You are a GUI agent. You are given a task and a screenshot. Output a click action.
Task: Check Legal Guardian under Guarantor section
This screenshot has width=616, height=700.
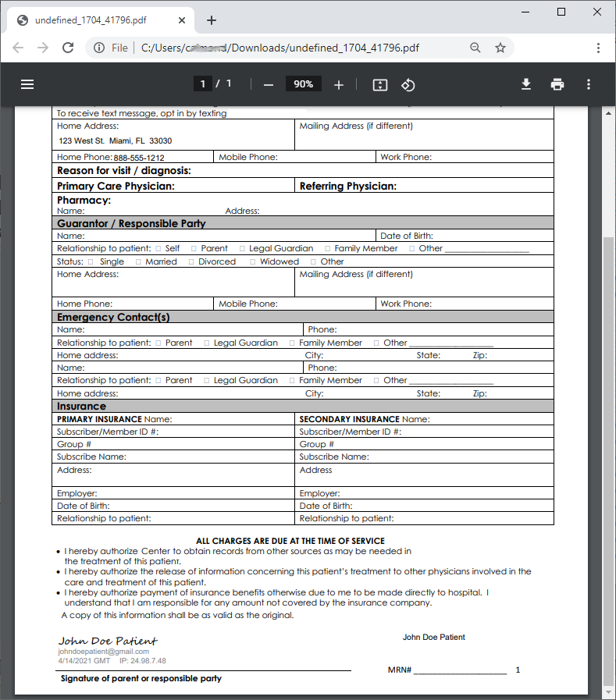pyautogui.click(x=242, y=249)
